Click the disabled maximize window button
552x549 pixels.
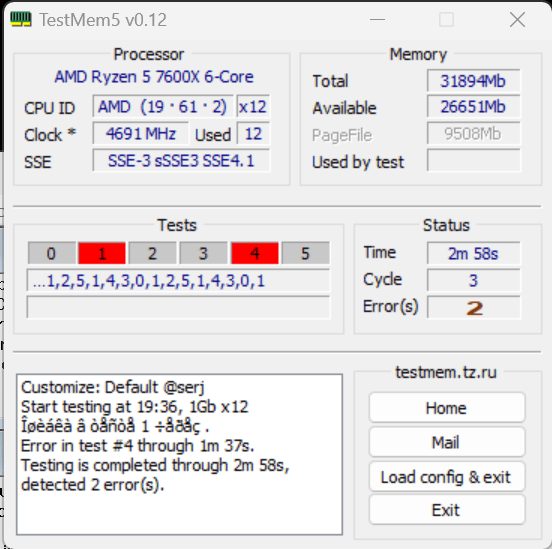pyautogui.click(x=446, y=19)
